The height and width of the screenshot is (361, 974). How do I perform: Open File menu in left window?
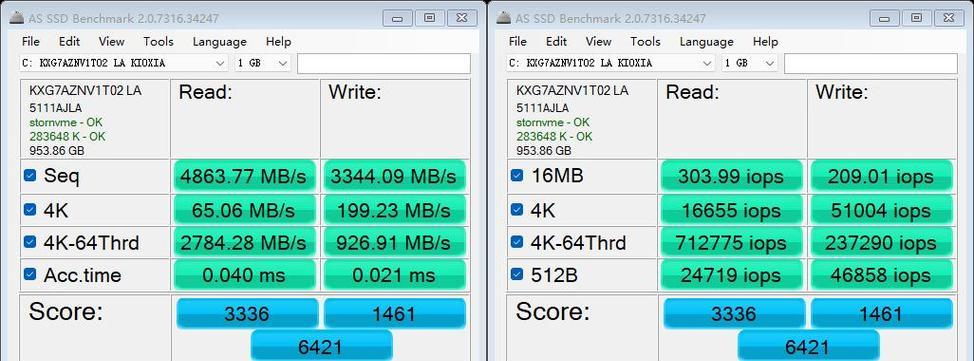pos(30,42)
